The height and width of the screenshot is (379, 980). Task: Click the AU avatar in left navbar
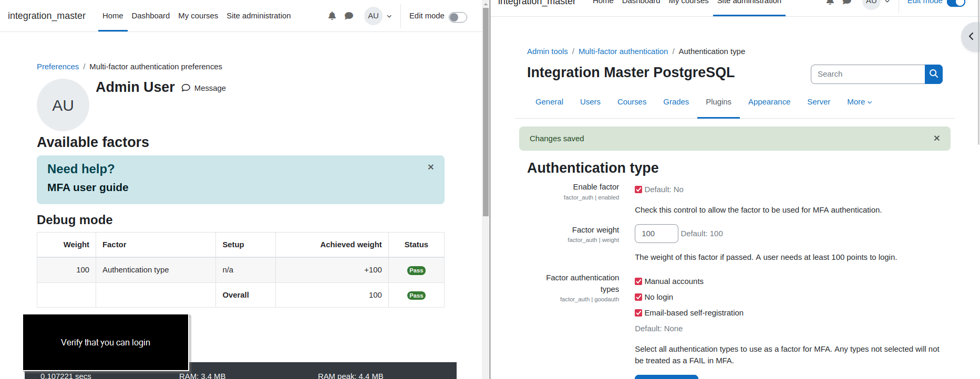373,16
